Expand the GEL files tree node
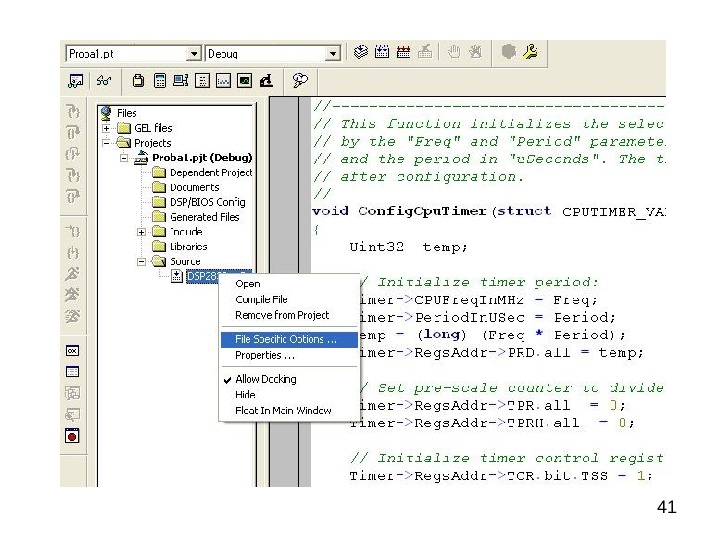 [x=107, y=128]
